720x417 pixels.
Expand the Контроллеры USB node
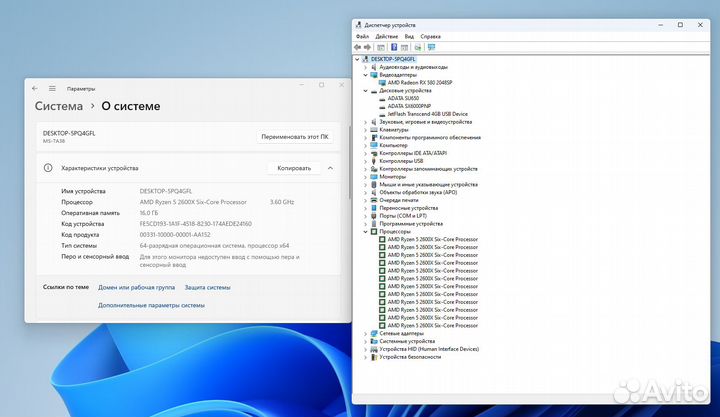(365, 160)
